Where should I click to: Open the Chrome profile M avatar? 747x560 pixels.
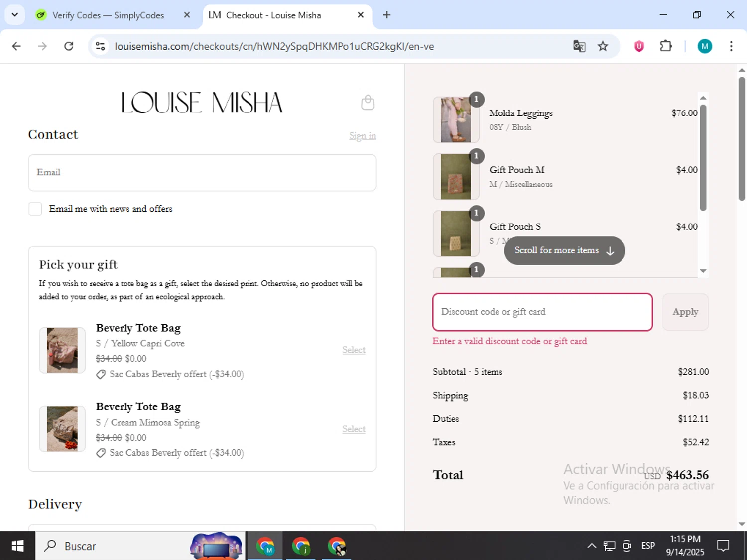coord(704,46)
